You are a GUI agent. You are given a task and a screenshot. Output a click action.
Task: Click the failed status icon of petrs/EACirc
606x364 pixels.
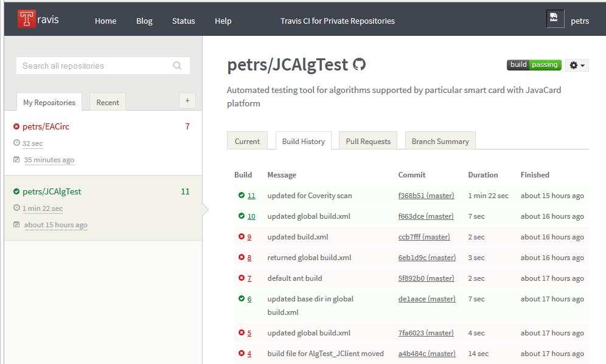16,126
